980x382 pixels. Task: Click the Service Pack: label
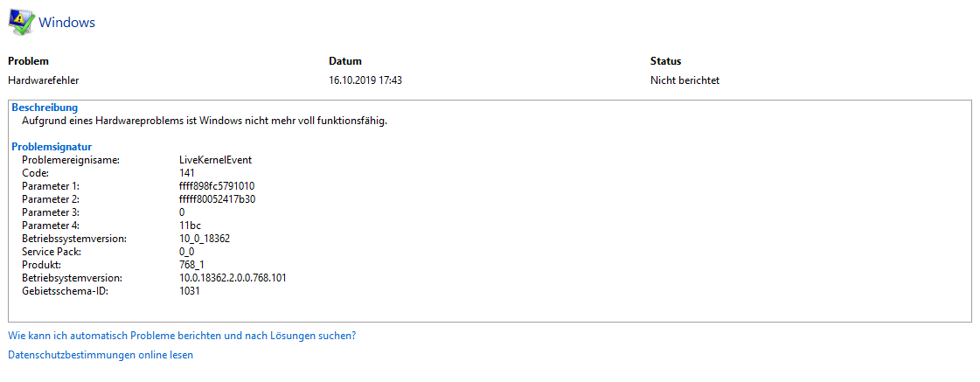coord(52,252)
